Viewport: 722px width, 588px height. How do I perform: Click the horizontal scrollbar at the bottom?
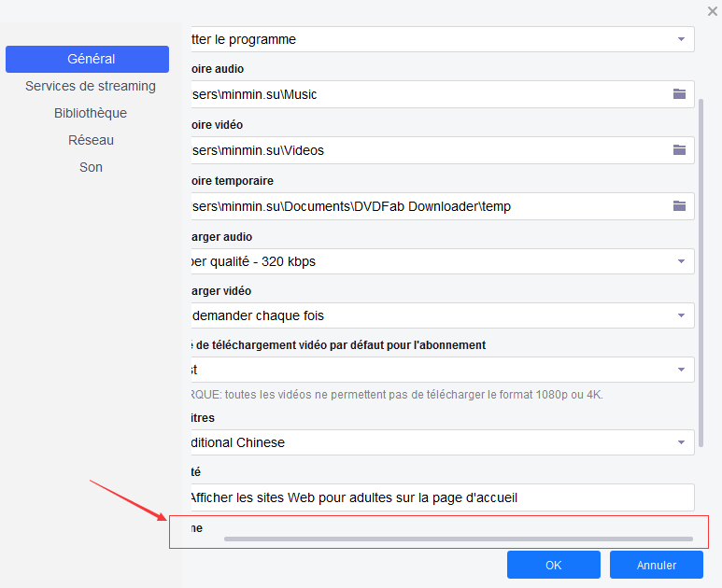click(458, 539)
